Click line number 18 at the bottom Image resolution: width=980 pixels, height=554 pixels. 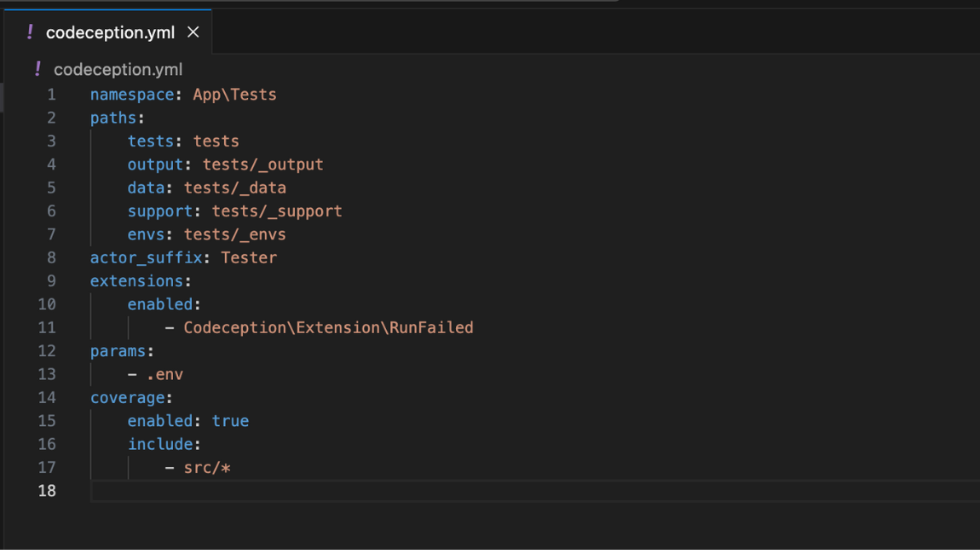[48, 491]
